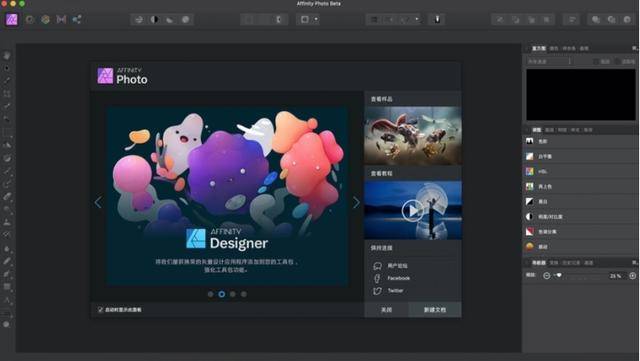Apply Auto Levels from toolbar
This screenshot has height=361, width=640.
139,20
